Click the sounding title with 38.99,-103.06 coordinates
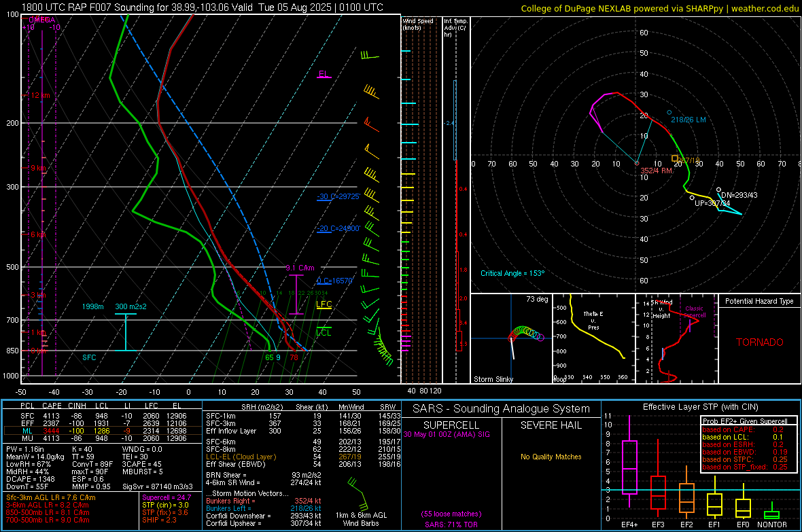 tap(203, 7)
